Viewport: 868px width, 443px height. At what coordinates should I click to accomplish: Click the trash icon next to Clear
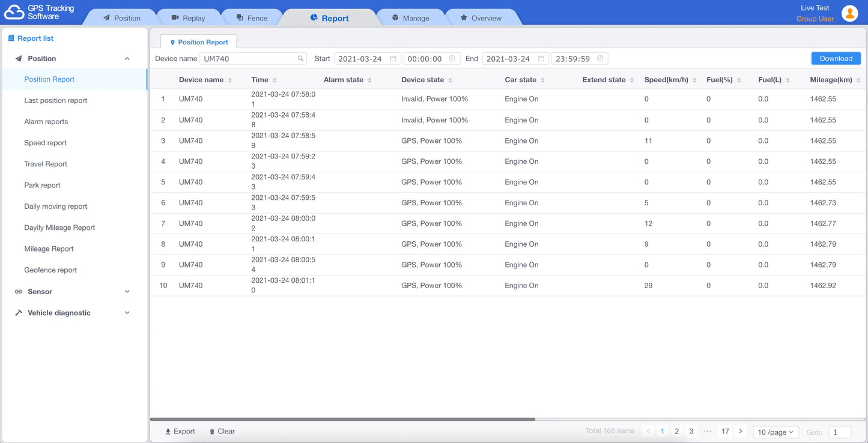click(211, 431)
